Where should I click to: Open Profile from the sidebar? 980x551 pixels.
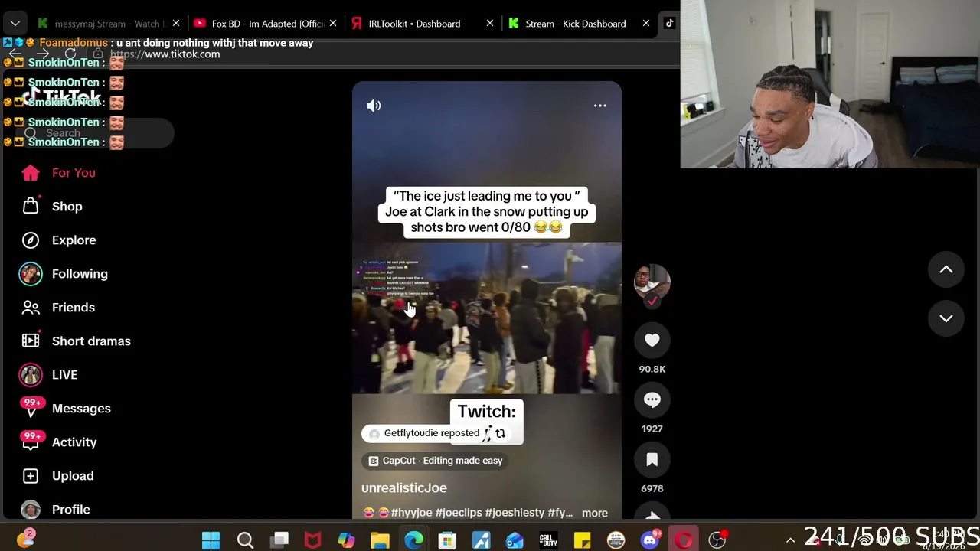pos(70,510)
